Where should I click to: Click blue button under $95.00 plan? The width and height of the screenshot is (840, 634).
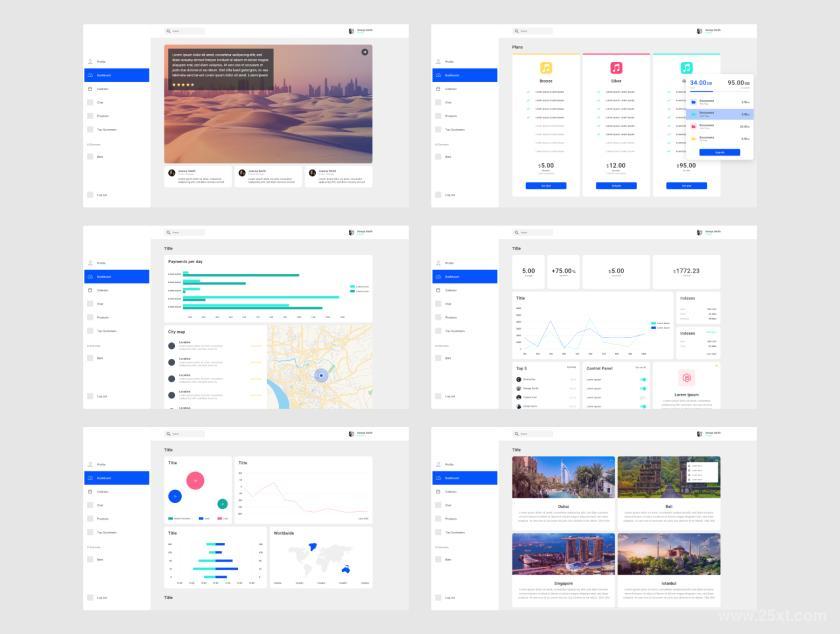point(686,186)
